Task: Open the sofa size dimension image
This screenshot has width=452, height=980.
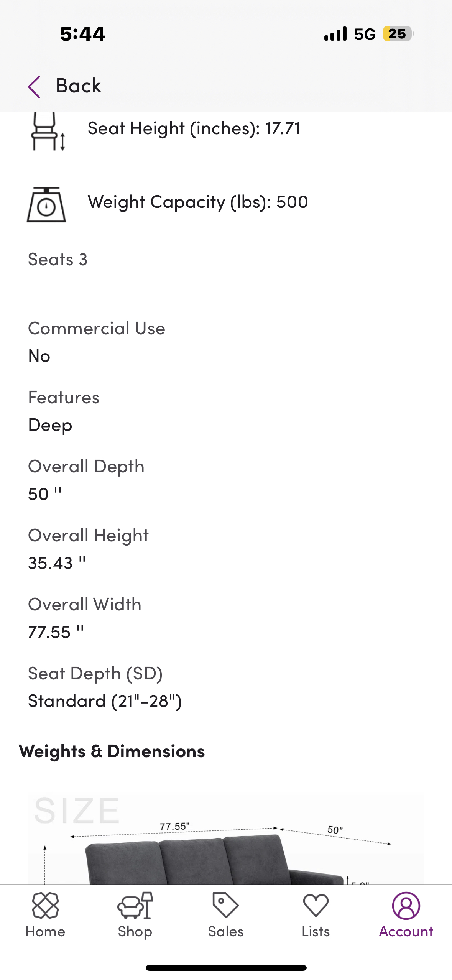Action: 225,840
